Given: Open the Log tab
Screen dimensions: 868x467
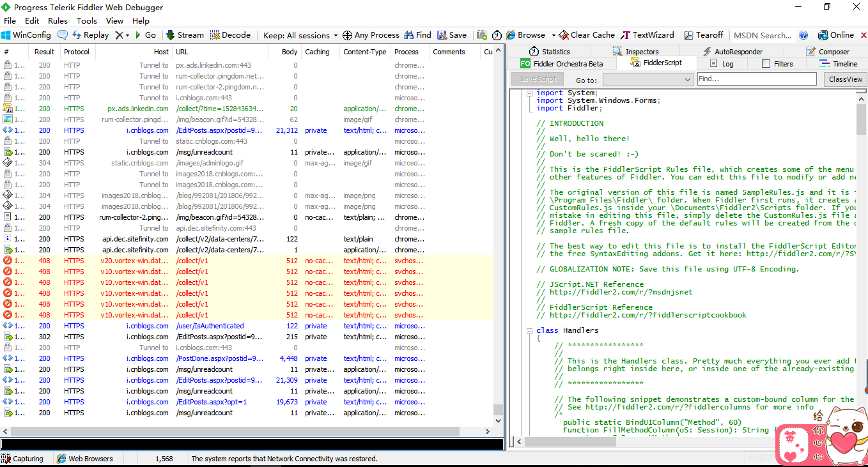Looking at the screenshot, I should pos(722,63).
